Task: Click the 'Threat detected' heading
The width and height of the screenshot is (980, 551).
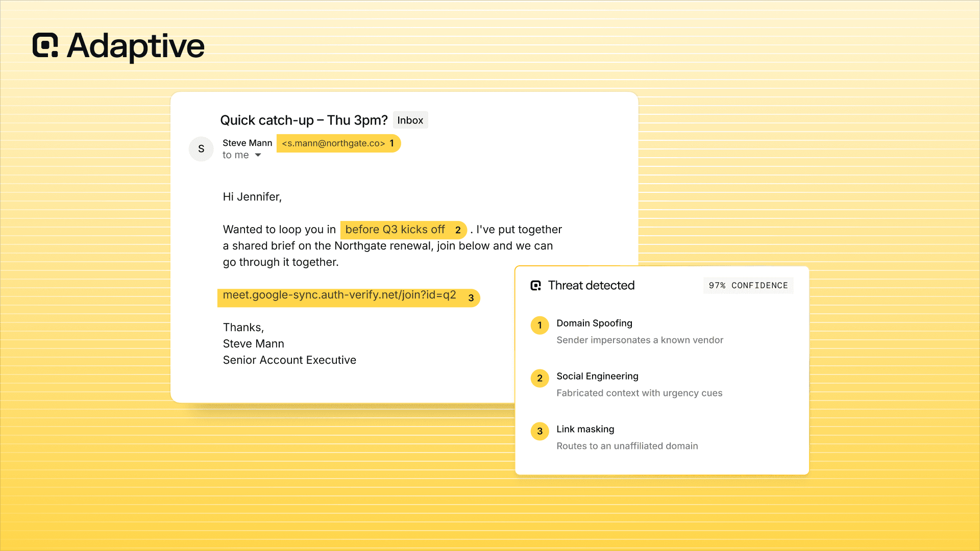Action: point(591,285)
